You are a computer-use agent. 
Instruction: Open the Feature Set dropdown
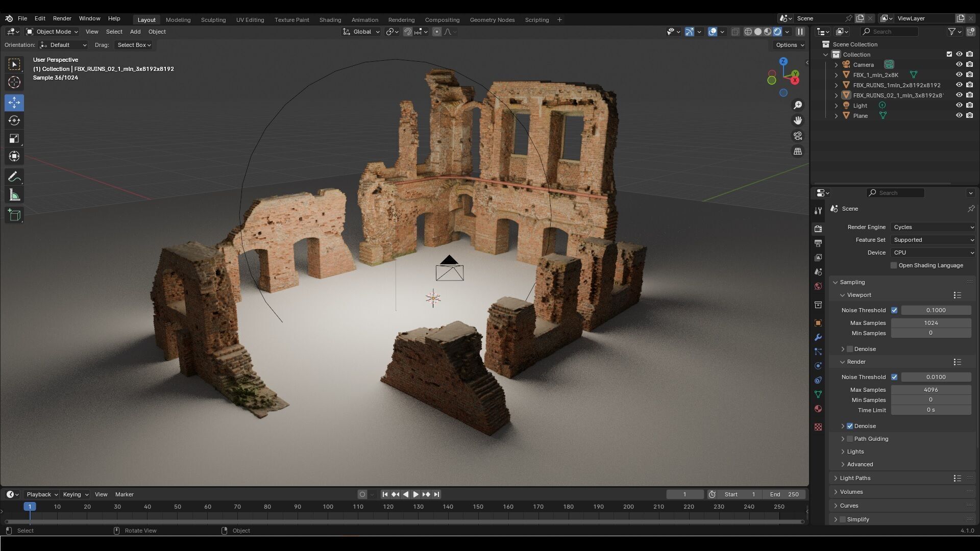(x=933, y=240)
